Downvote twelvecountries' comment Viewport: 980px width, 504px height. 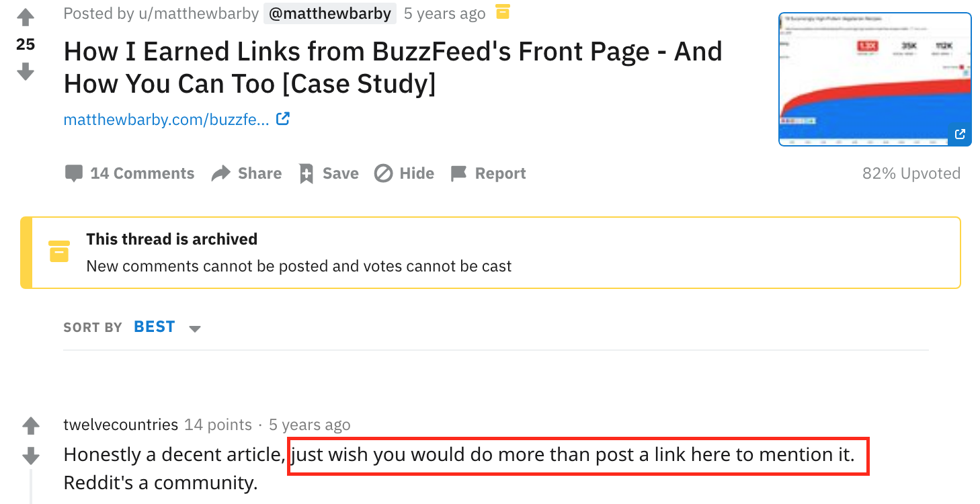tap(31, 456)
